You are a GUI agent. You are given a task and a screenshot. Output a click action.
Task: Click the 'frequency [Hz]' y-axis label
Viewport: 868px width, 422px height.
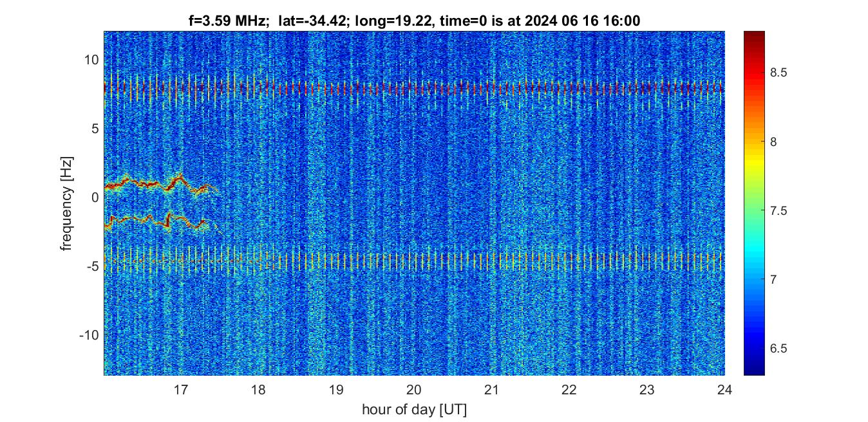point(67,203)
